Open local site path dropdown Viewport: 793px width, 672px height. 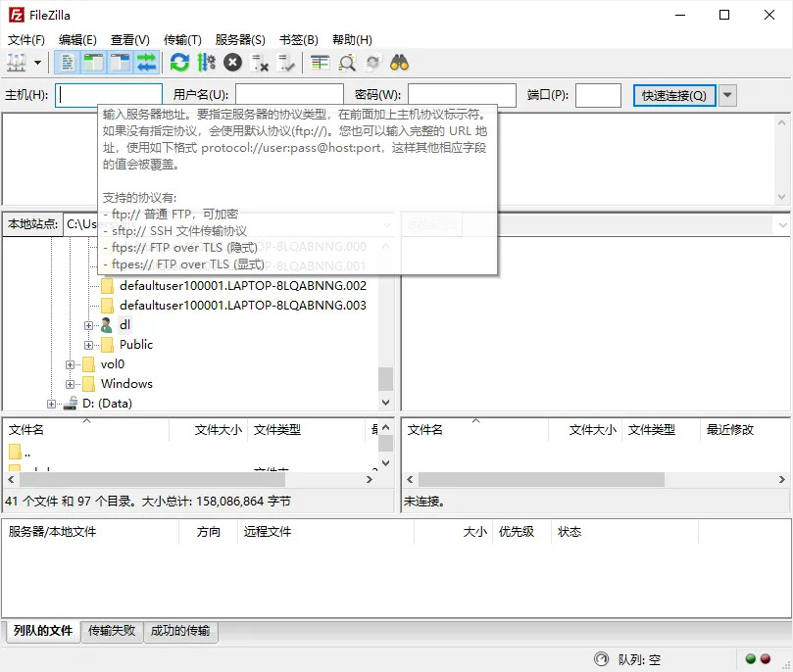pos(387,225)
